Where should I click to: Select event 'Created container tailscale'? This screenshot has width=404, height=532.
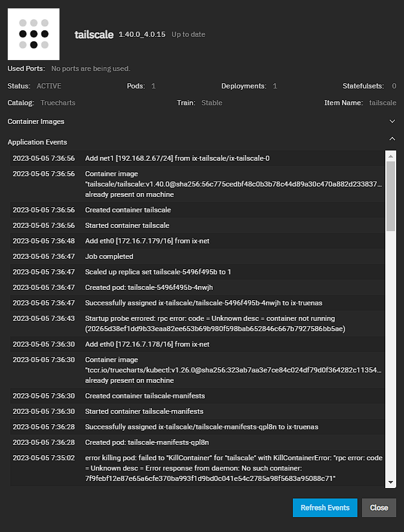(197, 210)
